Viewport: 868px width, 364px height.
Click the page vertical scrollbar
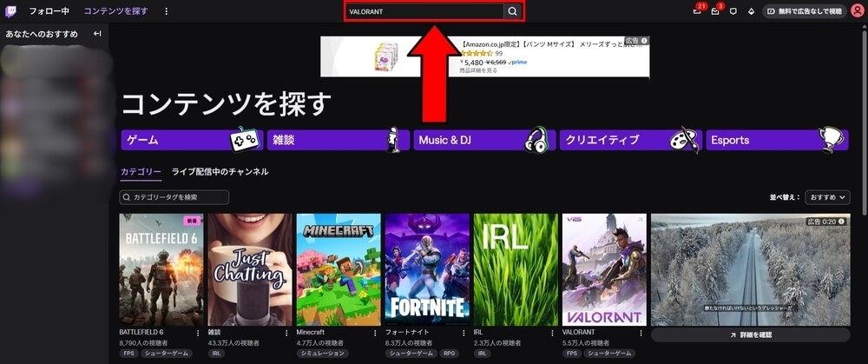pyautogui.click(x=865, y=122)
